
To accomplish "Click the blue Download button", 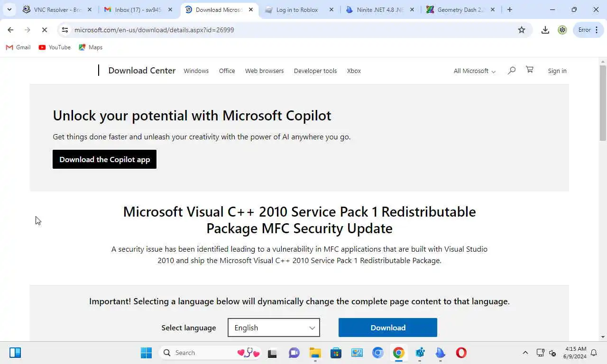I will 388,328.
